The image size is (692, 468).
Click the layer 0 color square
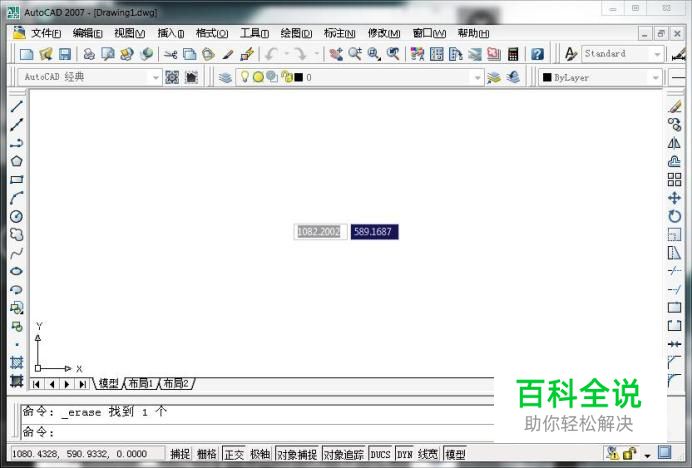click(x=299, y=77)
